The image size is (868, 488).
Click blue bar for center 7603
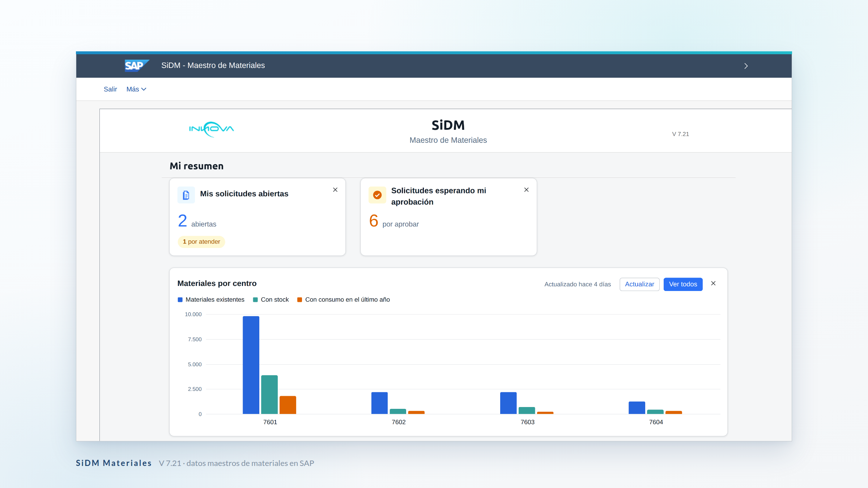coord(508,403)
